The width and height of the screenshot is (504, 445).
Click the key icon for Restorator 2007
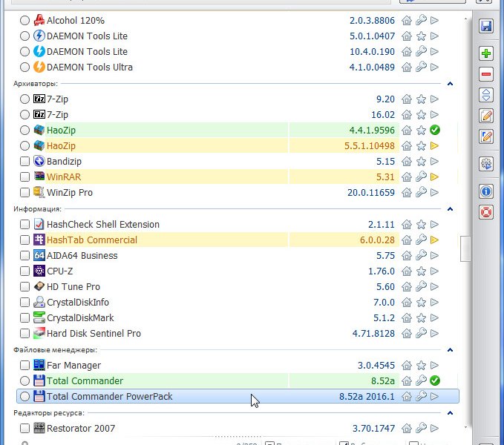click(421, 428)
